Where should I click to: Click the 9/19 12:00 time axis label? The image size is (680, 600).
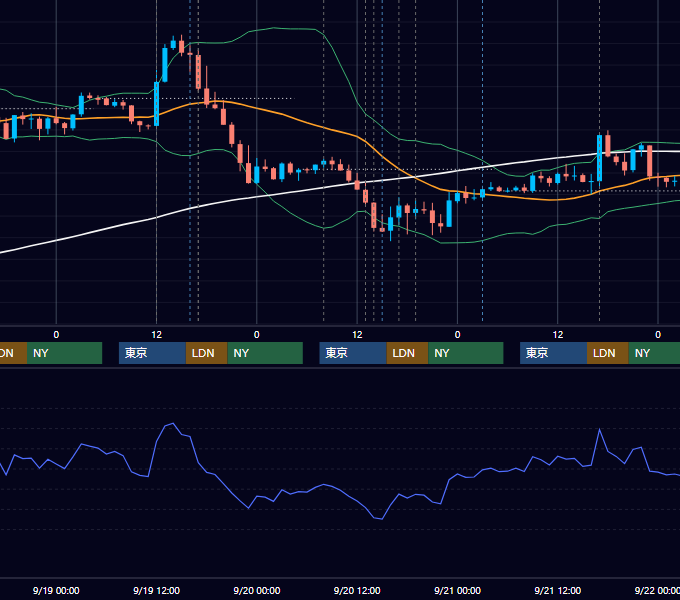tap(156, 590)
